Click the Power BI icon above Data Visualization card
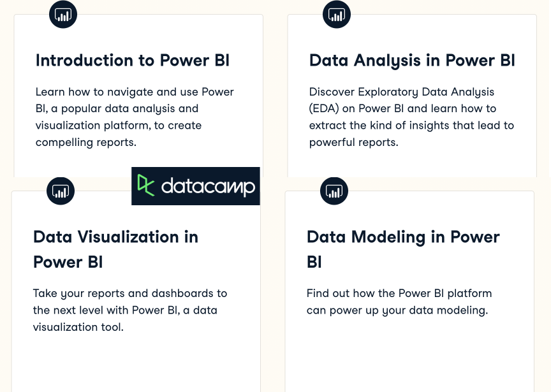Screen dimensions: 551x392 tap(61, 191)
